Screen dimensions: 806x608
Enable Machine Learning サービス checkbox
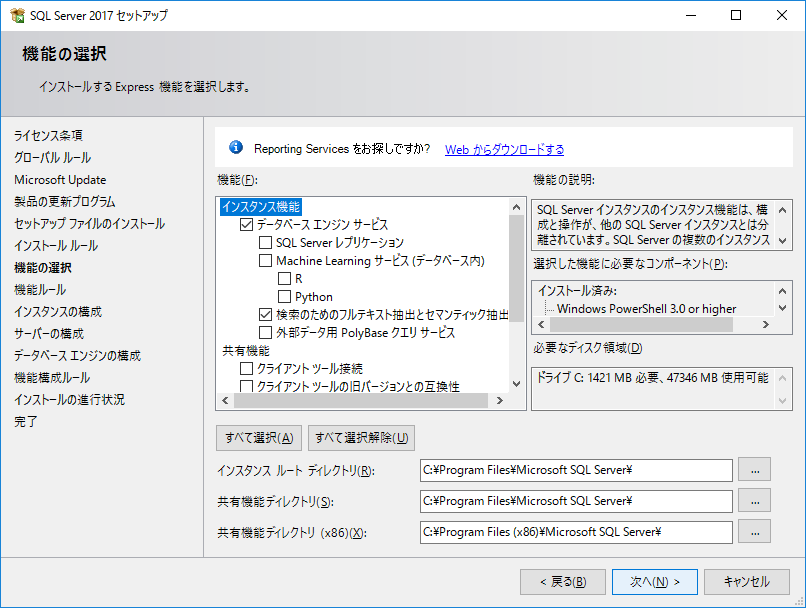tap(265, 261)
